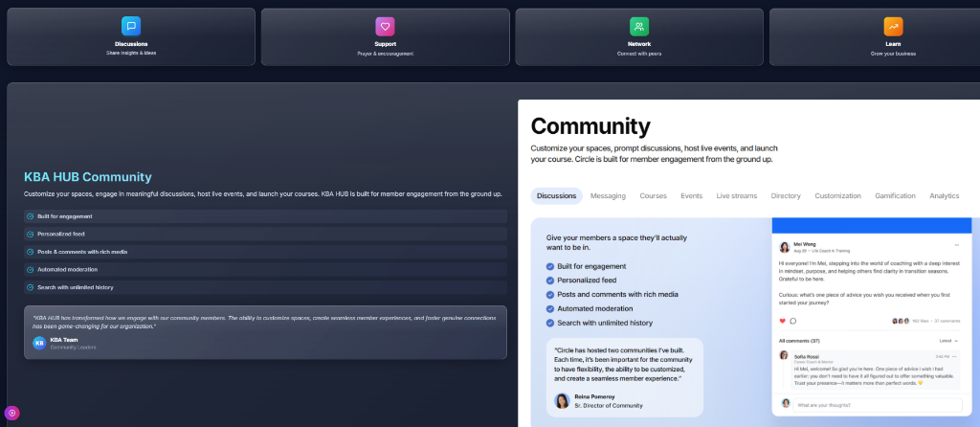Open the Discussions card
This screenshot has width=980, height=427.
130,36
